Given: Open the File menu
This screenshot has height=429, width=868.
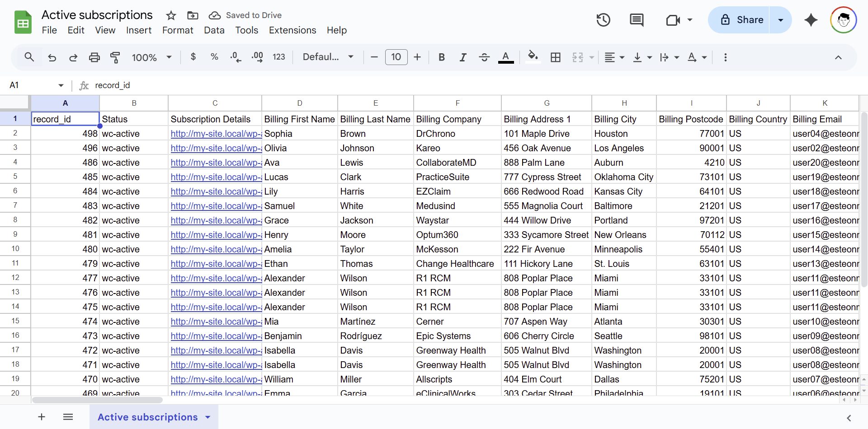Looking at the screenshot, I should (x=49, y=30).
